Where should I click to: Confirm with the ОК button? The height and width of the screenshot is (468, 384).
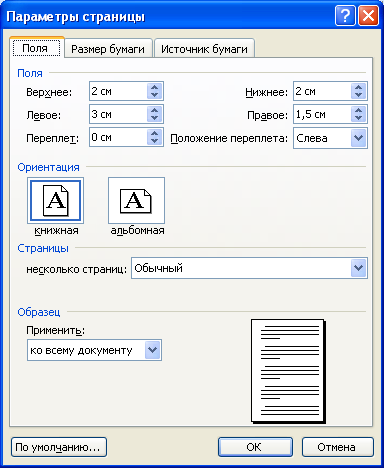[255, 447]
